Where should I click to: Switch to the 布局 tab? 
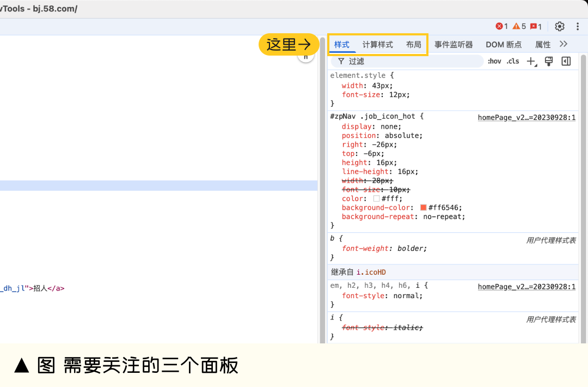(x=414, y=45)
